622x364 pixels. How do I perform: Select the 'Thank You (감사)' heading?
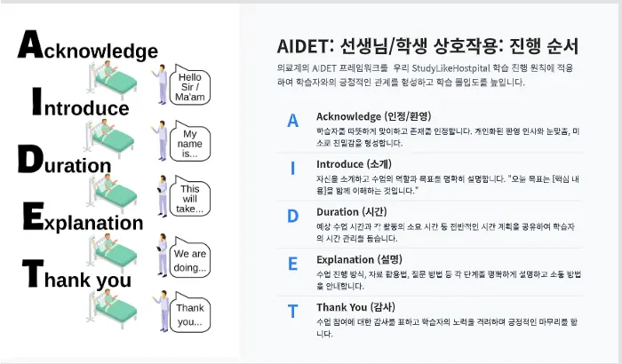tap(355, 307)
